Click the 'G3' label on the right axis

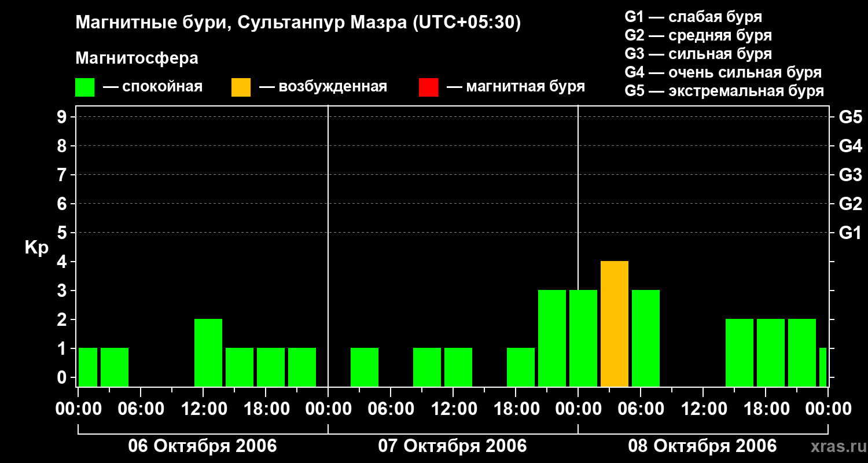(851, 175)
